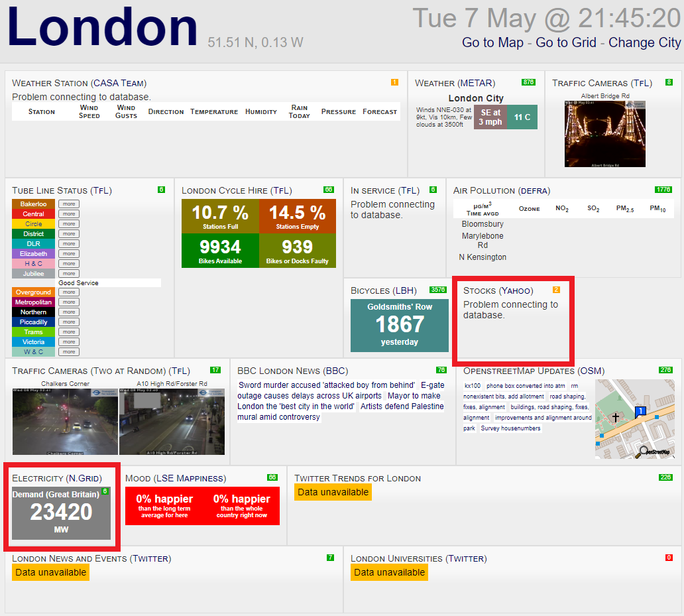Click 'Data unavailable' under Twitter Trends for London
Image resolution: width=684 pixels, height=616 pixels.
click(x=333, y=492)
